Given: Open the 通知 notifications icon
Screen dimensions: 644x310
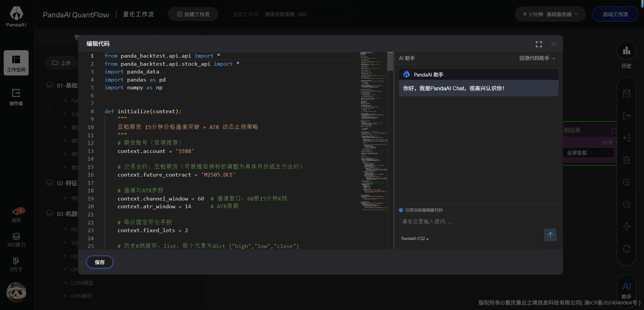Looking at the screenshot, I should tap(16, 215).
